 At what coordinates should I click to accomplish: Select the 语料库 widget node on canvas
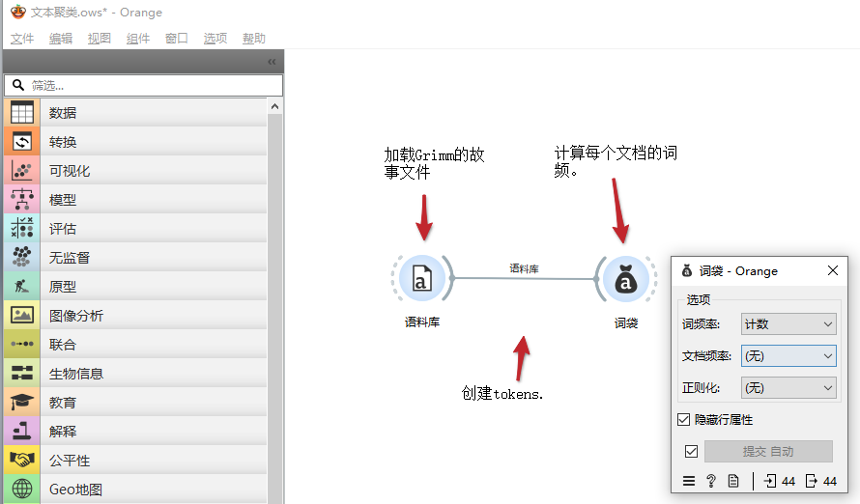(421, 278)
